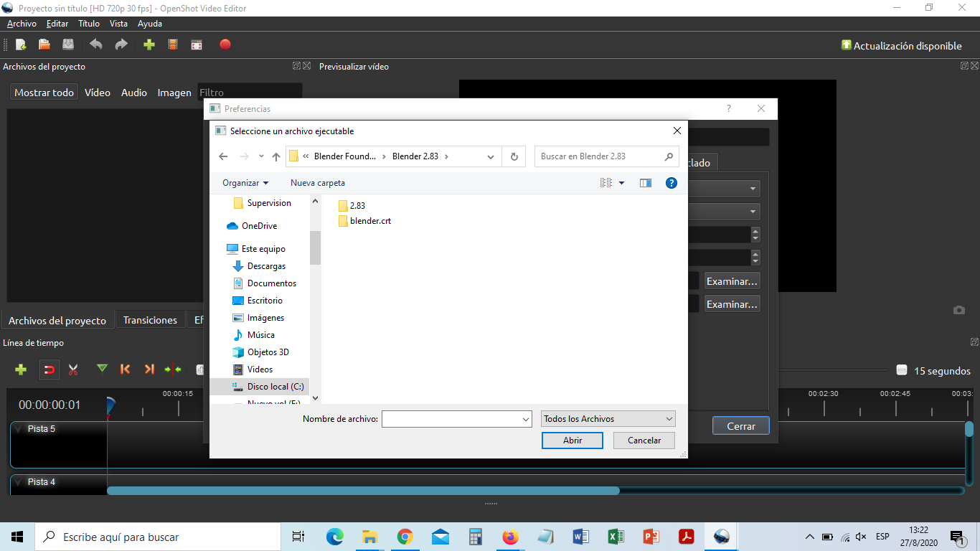Add a new track with the timeline plus icon
The height and width of the screenshot is (551, 980).
pyautogui.click(x=20, y=369)
